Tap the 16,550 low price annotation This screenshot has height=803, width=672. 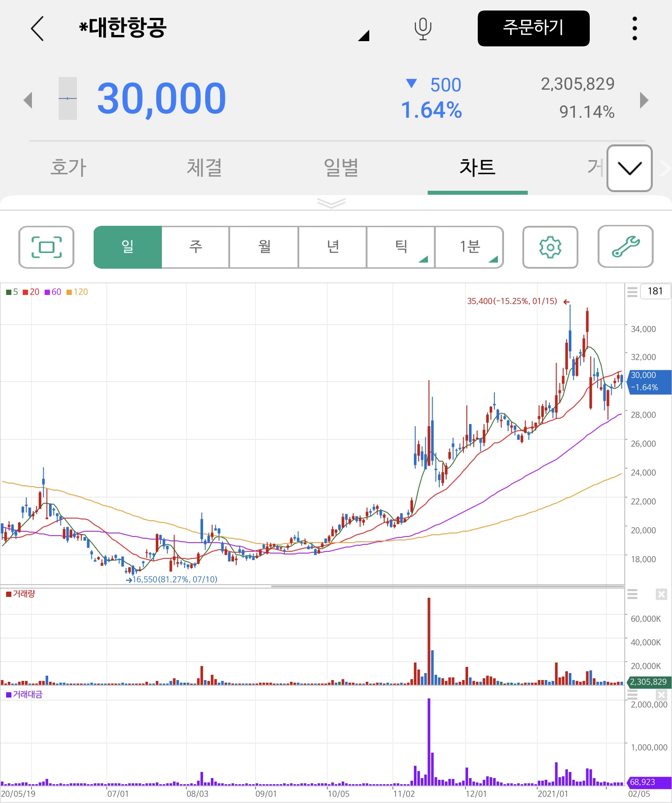click(175, 579)
